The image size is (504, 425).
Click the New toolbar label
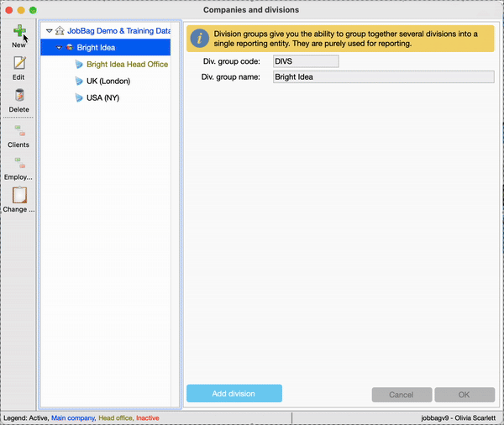tap(18, 45)
